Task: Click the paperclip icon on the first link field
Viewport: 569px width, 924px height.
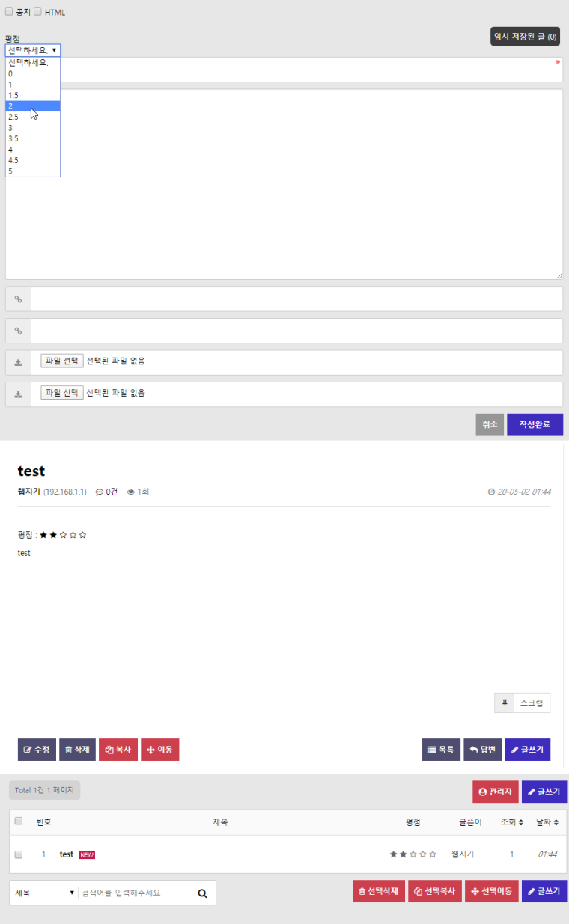Action: tap(18, 299)
